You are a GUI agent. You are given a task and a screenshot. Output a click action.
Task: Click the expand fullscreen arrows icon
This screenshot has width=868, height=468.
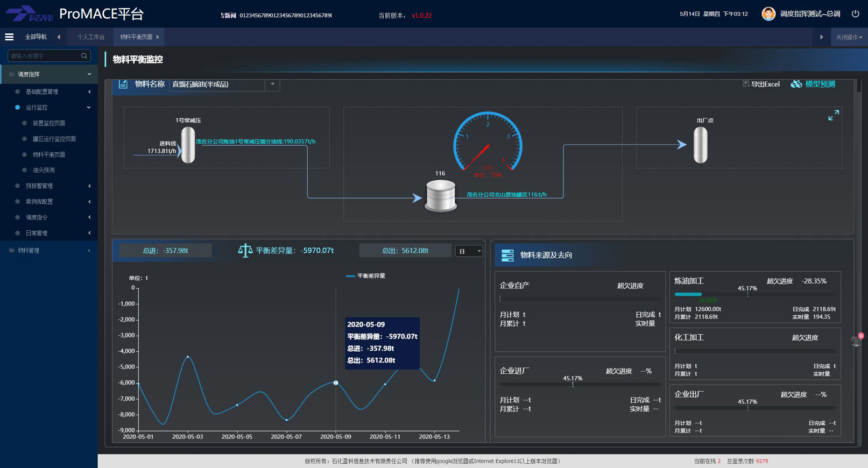point(833,116)
